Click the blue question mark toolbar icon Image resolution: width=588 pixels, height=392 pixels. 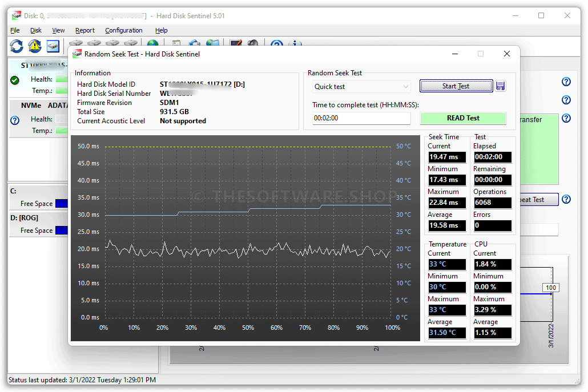[277, 43]
